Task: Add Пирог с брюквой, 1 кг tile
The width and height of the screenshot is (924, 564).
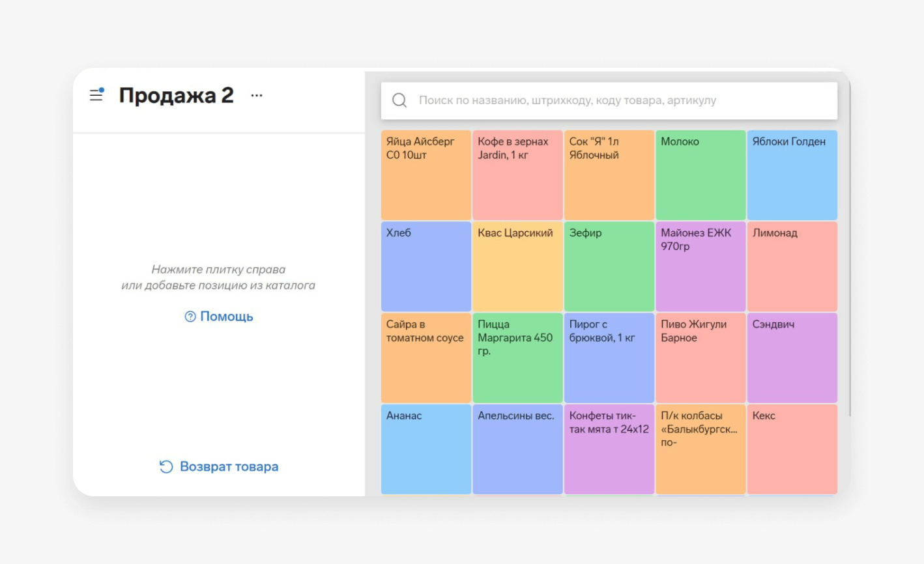Action: pyautogui.click(x=609, y=358)
